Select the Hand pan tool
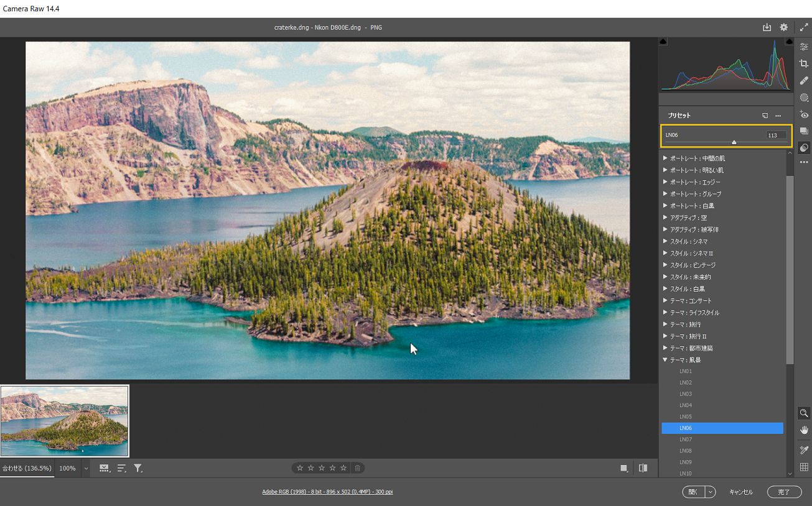Screen dimensions: 812x506 (x=804, y=430)
